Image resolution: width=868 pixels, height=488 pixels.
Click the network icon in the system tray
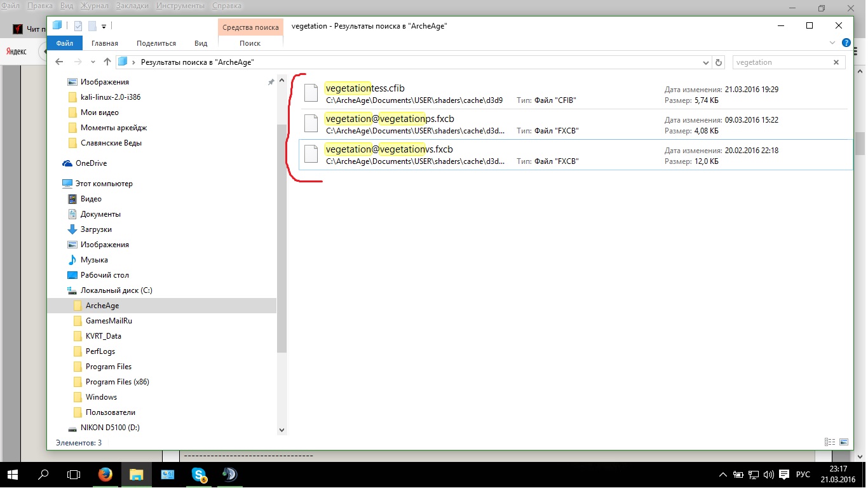click(753, 475)
